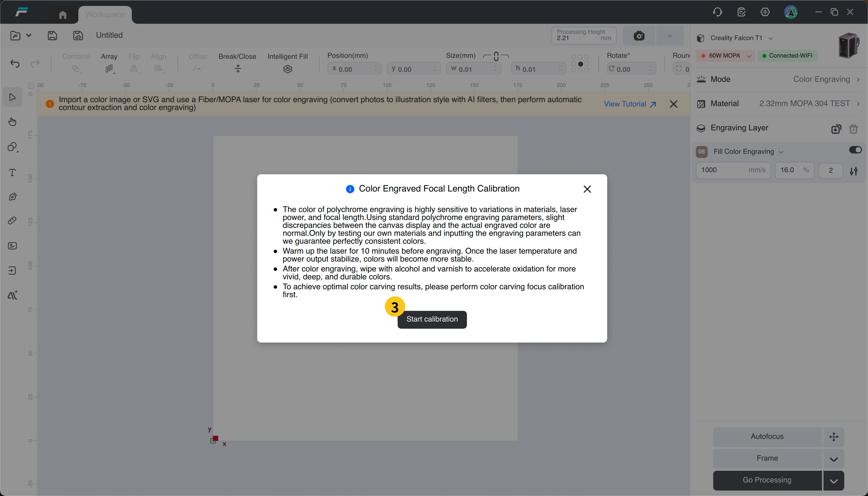Activate Intelligent Fill
The image size is (868, 496).
click(x=288, y=63)
